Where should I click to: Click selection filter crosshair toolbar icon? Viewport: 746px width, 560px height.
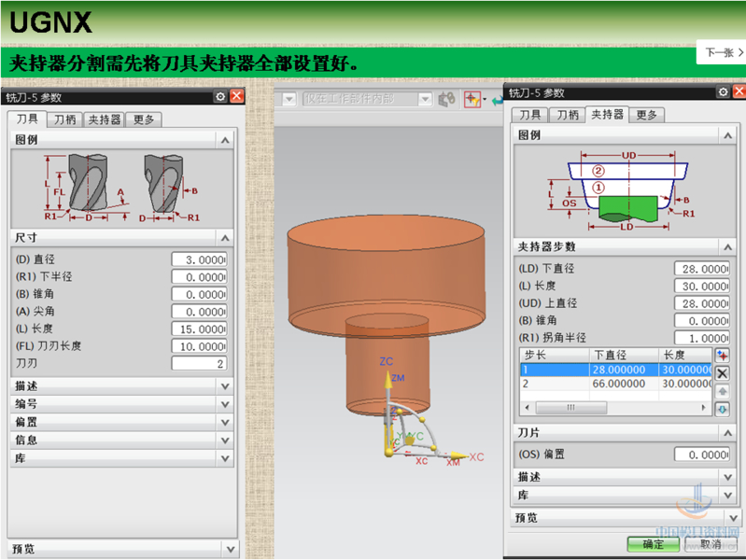(472, 100)
